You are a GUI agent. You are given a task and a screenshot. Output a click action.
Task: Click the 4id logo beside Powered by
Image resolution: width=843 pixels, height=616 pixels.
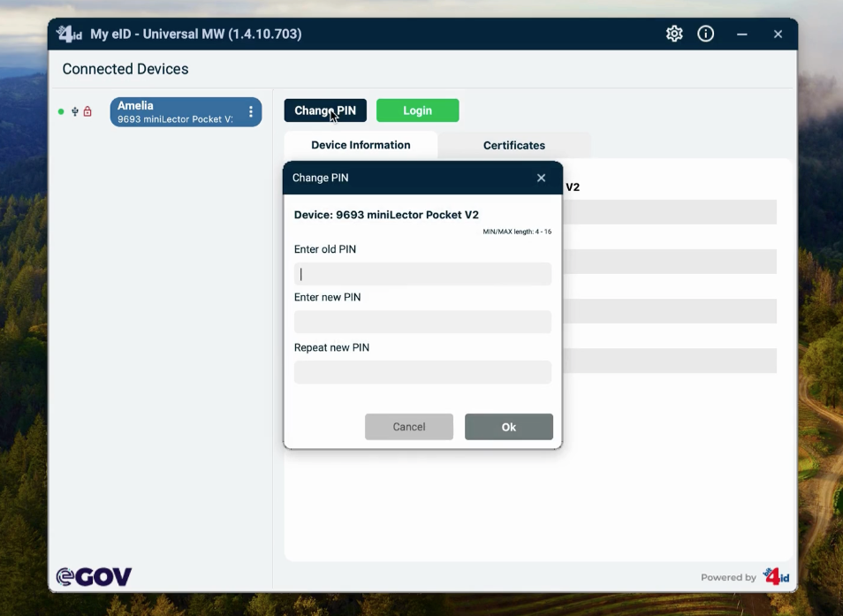pos(776,577)
